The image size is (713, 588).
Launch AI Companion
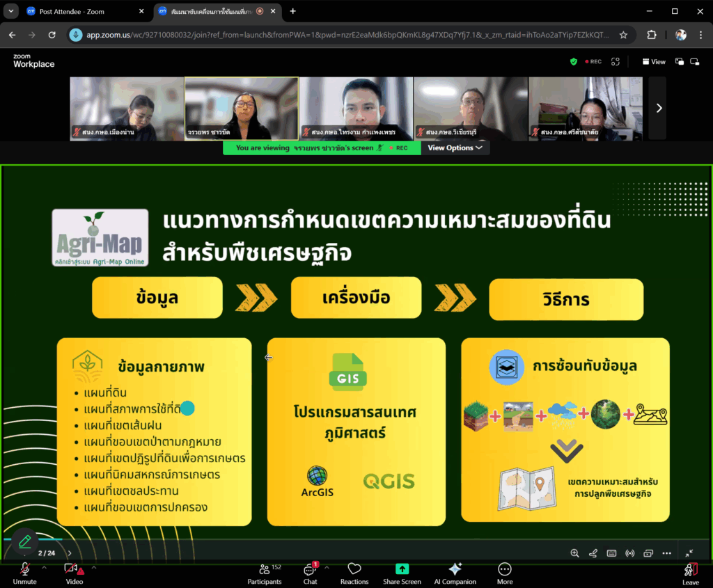[x=455, y=573]
